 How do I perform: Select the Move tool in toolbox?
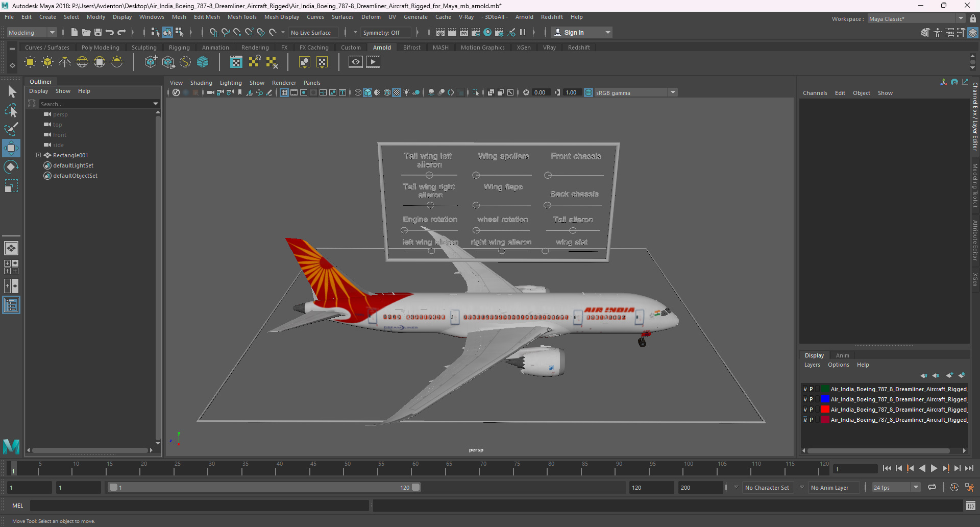[x=11, y=148]
